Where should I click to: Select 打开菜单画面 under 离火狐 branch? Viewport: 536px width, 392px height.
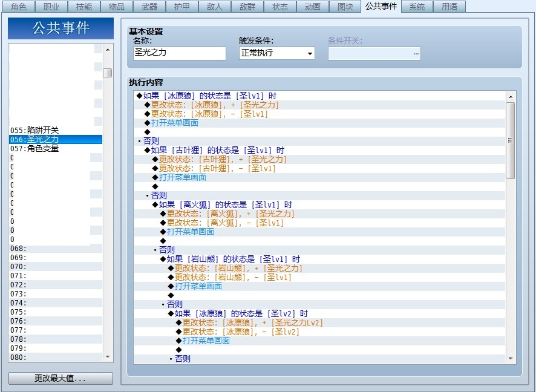point(319,232)
